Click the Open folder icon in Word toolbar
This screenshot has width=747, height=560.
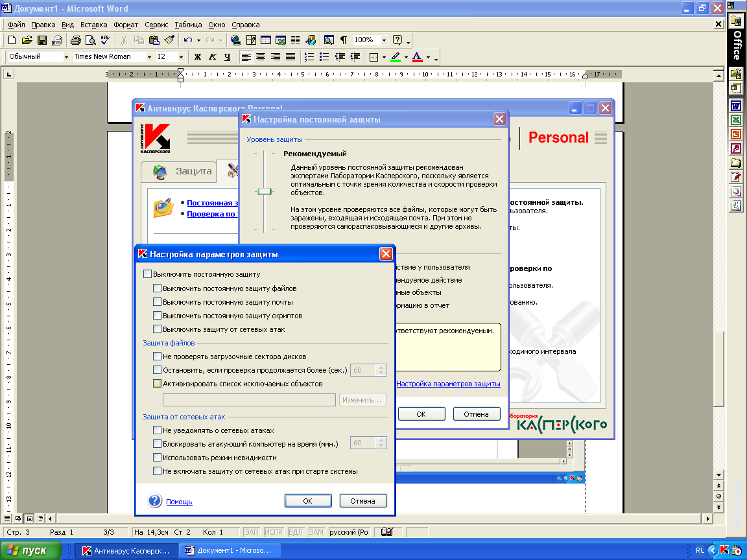click(27, 40)
